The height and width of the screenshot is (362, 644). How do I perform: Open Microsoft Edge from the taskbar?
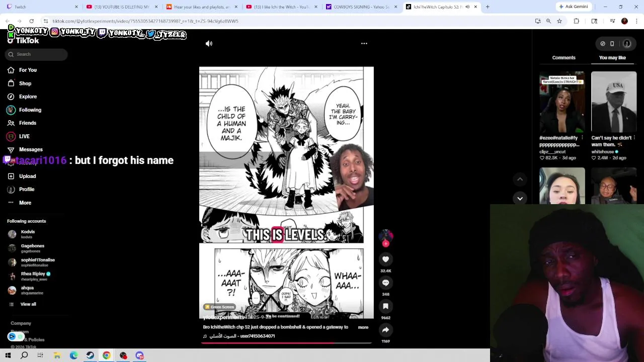pyautogui.click(x=74, y=355)
